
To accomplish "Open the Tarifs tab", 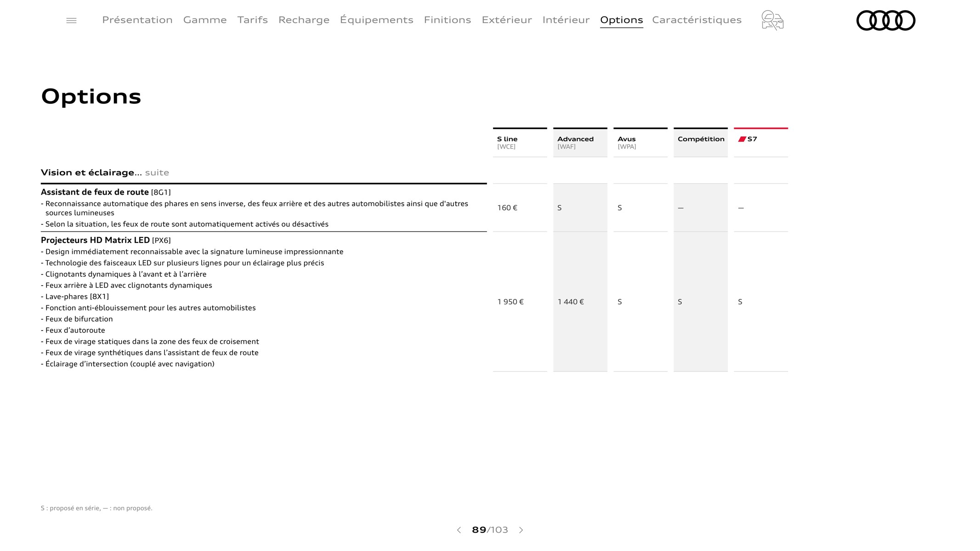I will 252,20.
